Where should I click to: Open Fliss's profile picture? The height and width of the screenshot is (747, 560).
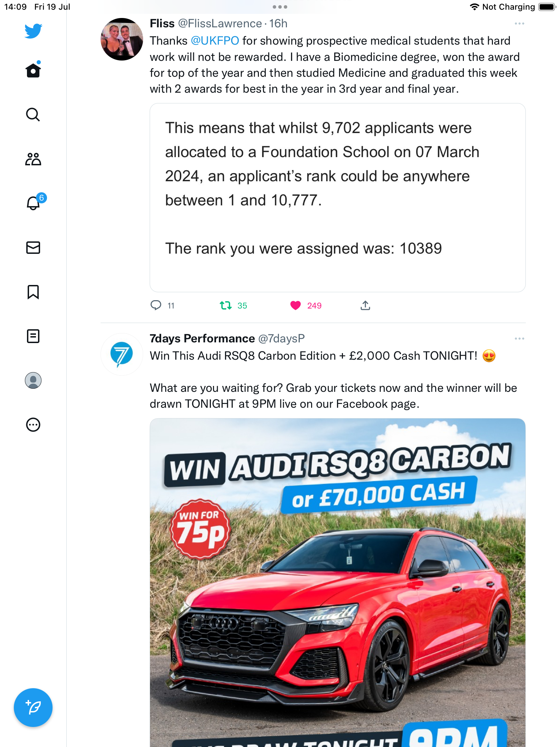pos(122,39)
